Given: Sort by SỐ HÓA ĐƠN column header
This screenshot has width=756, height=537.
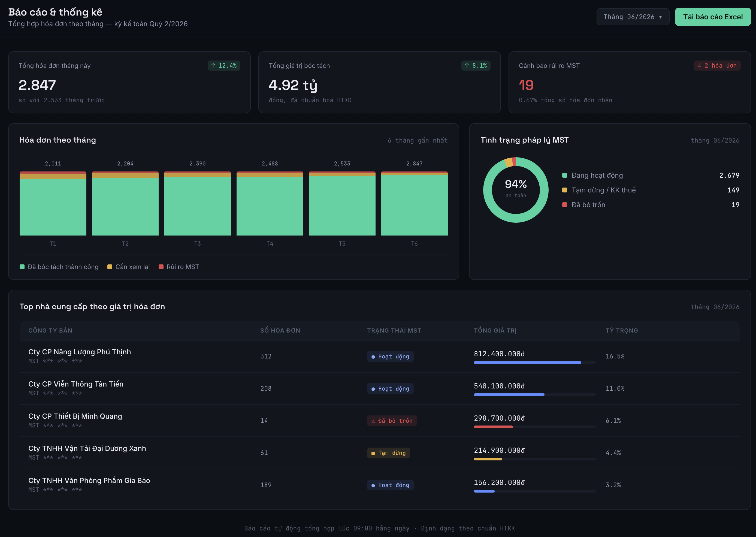Looking at the screenshot, I should pos(280,330).
